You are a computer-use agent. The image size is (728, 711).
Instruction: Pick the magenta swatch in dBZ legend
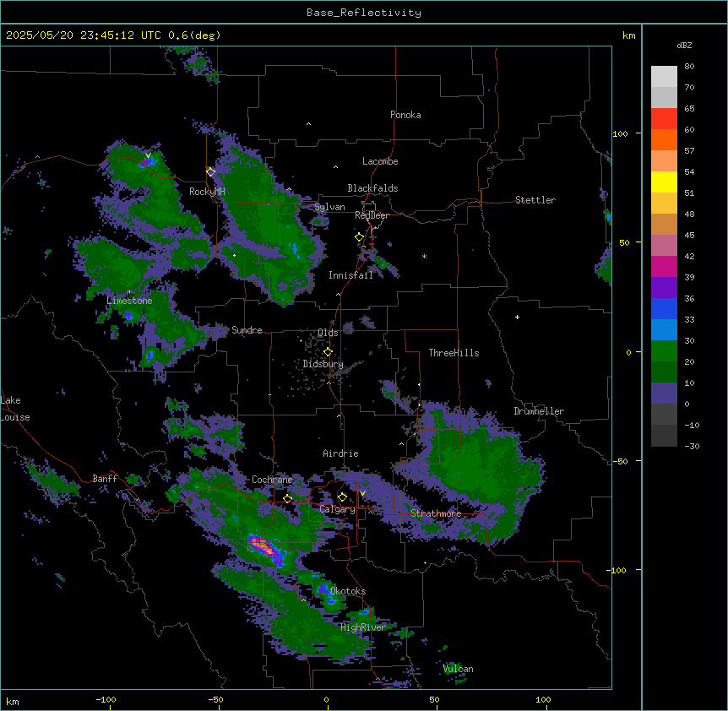coord(664,266)
